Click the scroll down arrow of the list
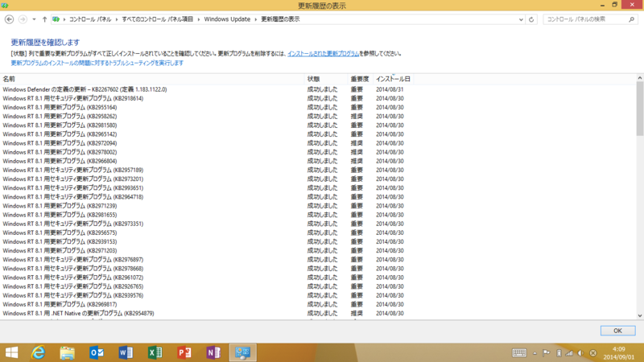This screenshot has height=362, width=644. pos(640,315)
